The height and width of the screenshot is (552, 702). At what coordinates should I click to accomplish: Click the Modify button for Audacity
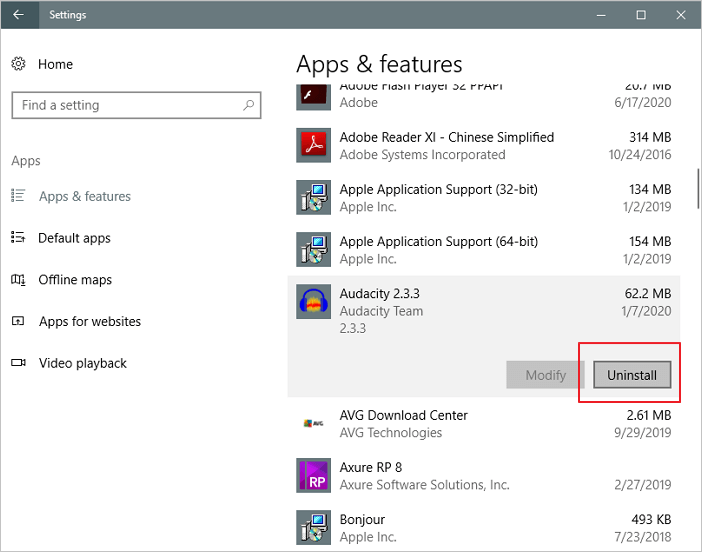point(545,375)
